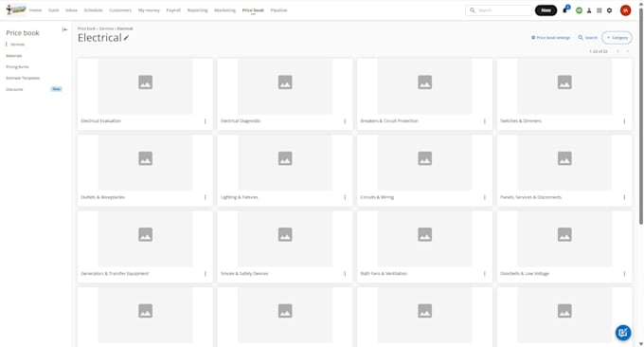Click Services in the breadcrumb
This screenshot has width=644, height=347.
[106, 28]
